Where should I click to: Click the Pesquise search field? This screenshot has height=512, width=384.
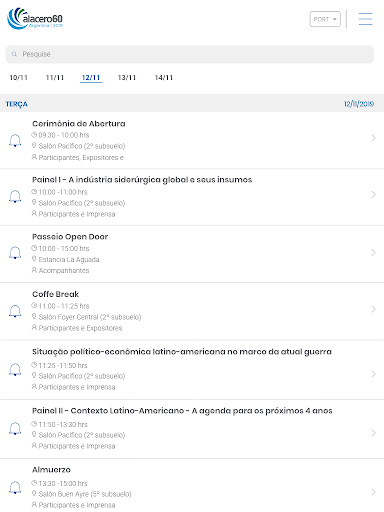pos(190,54)
